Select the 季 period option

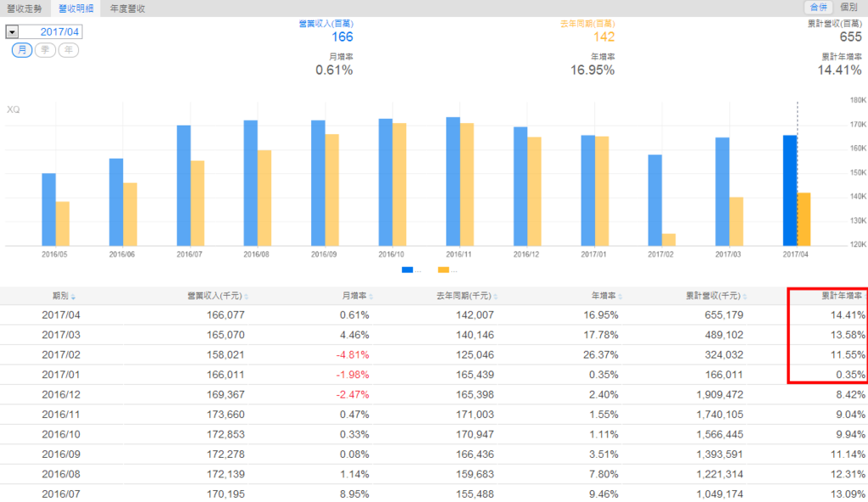pos(45,50)
